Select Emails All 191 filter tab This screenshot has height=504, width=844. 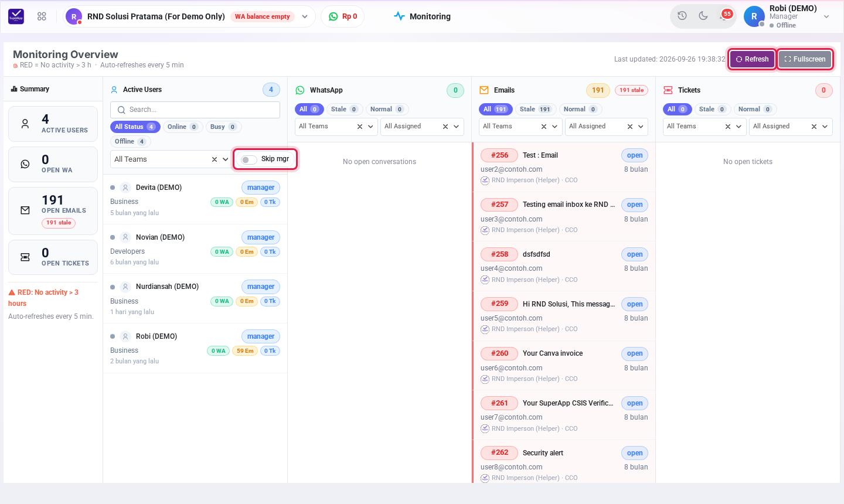point(495,109)
